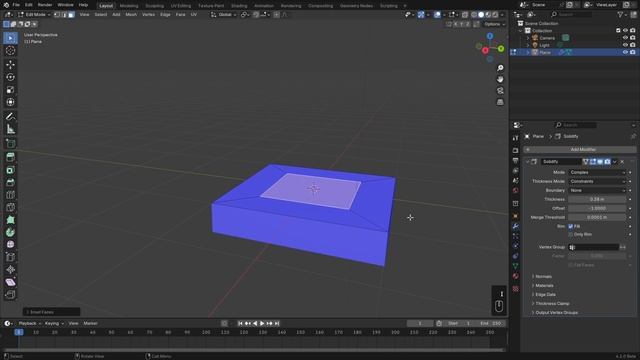The height and width of the screenshot is (360, 640).
Task: Switch perspective/orthographic grid icon
Action: coord(500,102)
